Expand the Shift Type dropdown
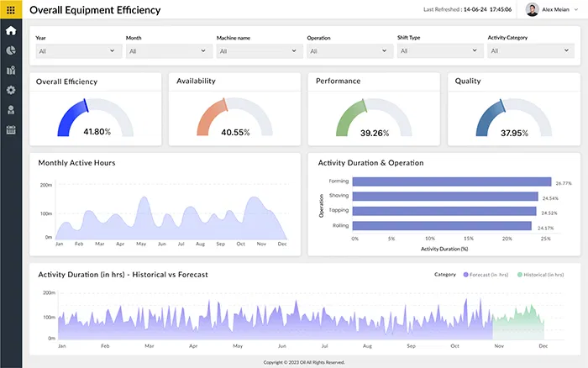This screenshot has height=368, width=588. pos(438,51)
